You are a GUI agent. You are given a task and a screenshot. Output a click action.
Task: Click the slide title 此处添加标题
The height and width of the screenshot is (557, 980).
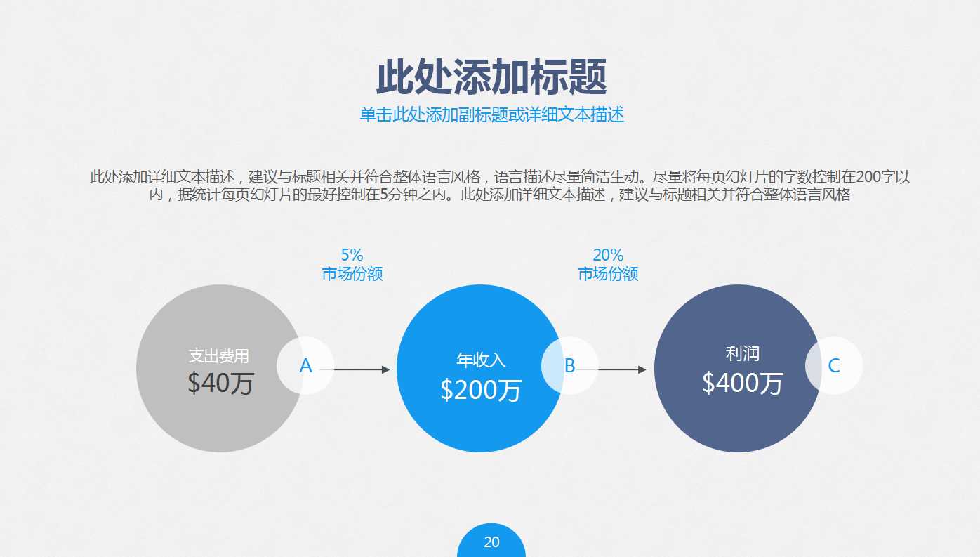tap(489, 72)
